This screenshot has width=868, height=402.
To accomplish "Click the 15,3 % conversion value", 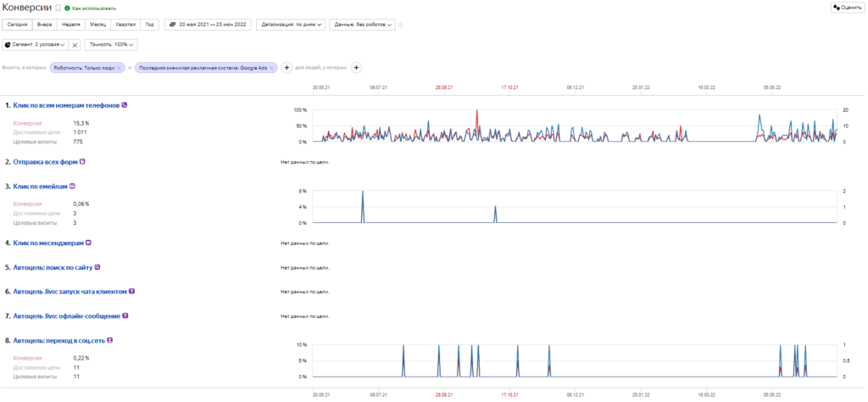I will click(x=81, y=123).
